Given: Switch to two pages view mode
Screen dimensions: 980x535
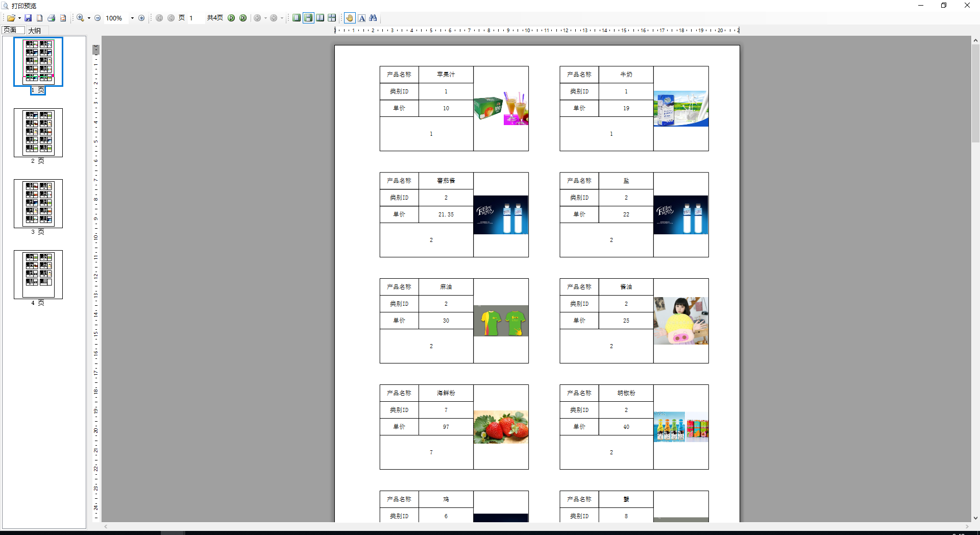Looking at the screenshot, I should tap(320, 18).
